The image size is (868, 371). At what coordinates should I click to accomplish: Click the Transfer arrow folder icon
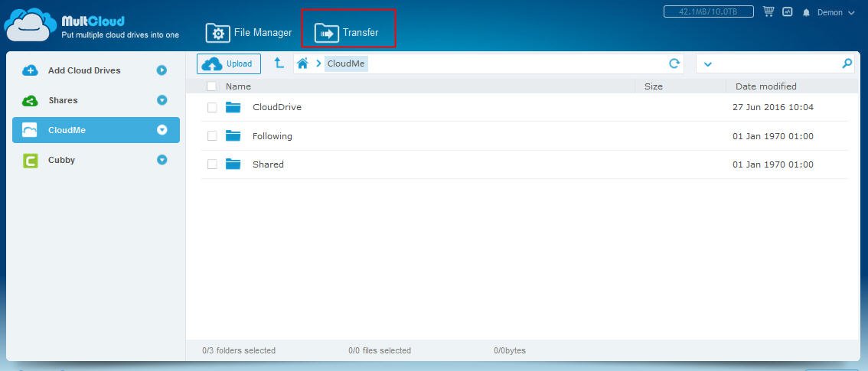click(327, 33)
